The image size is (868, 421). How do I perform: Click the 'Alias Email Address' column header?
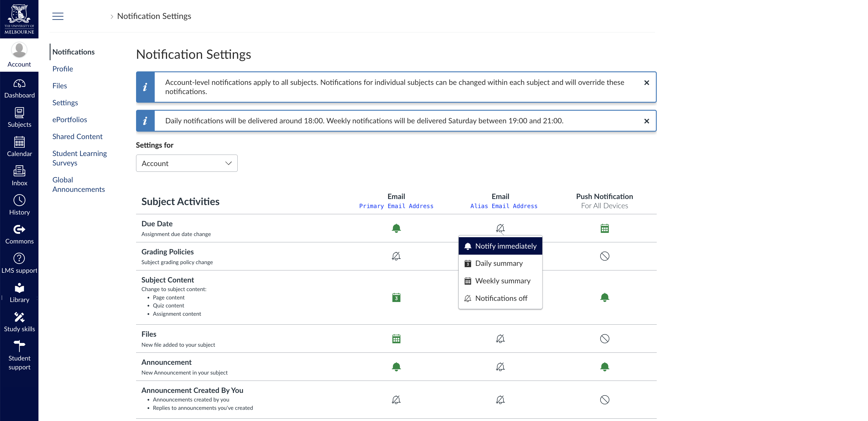click(503, 206)
